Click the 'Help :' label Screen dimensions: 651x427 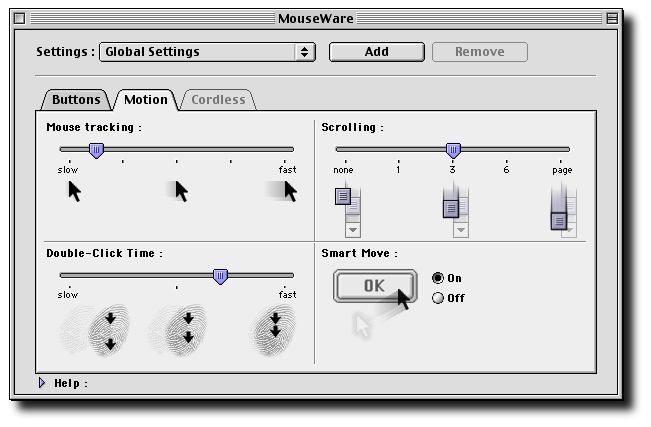tap(71, 383)
